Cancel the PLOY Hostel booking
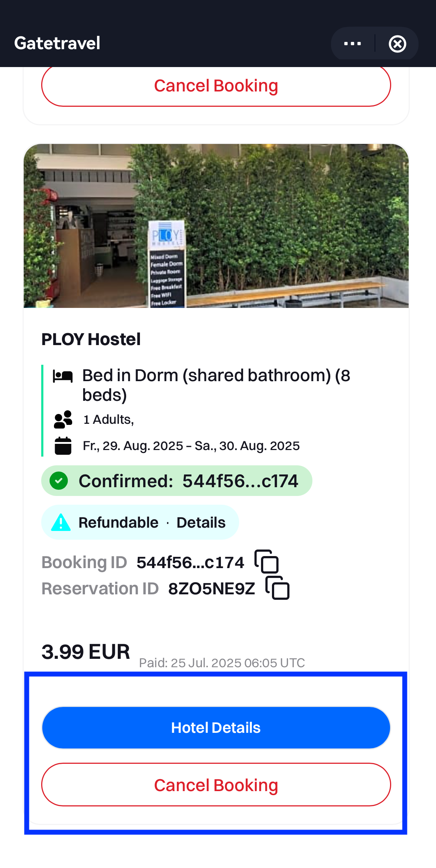The width and height of the screenshot is (436, 868). 216,785
